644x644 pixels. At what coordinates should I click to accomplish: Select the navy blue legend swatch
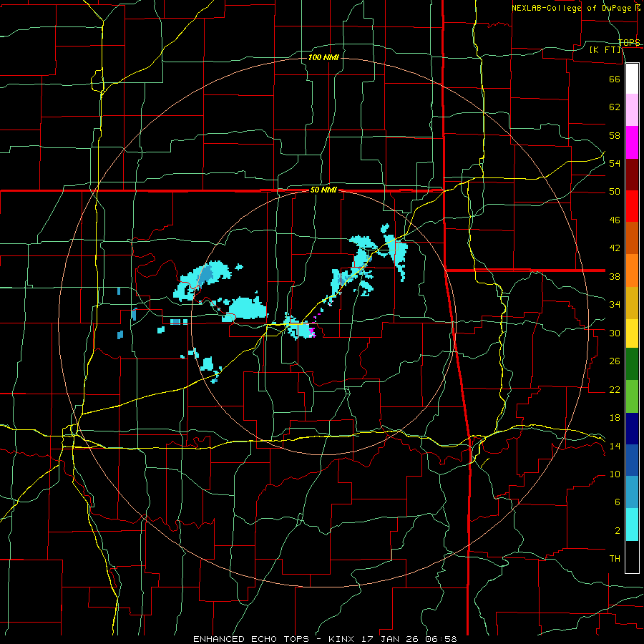632,429
